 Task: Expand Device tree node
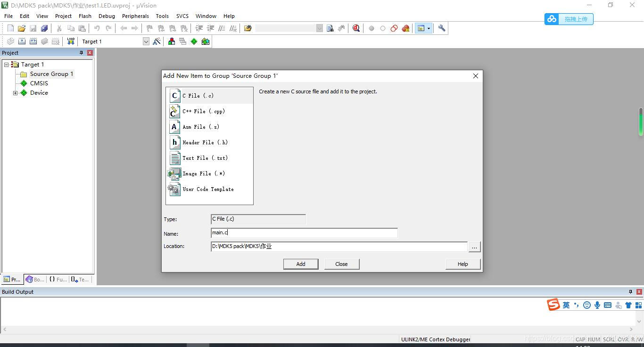click(16, 93)
